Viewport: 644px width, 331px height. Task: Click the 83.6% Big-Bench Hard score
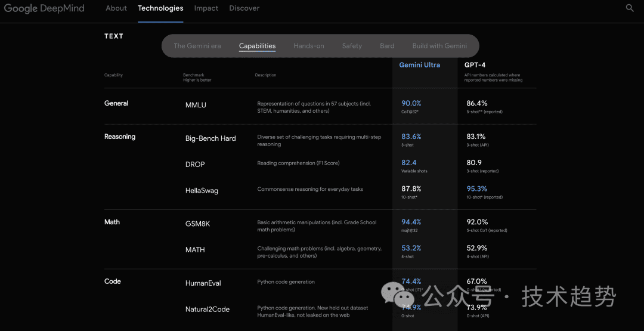(411, 137)
